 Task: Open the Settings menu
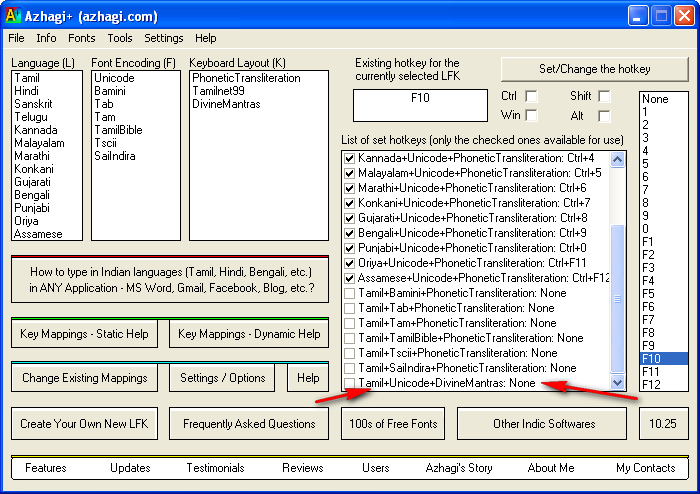(164, 38)
